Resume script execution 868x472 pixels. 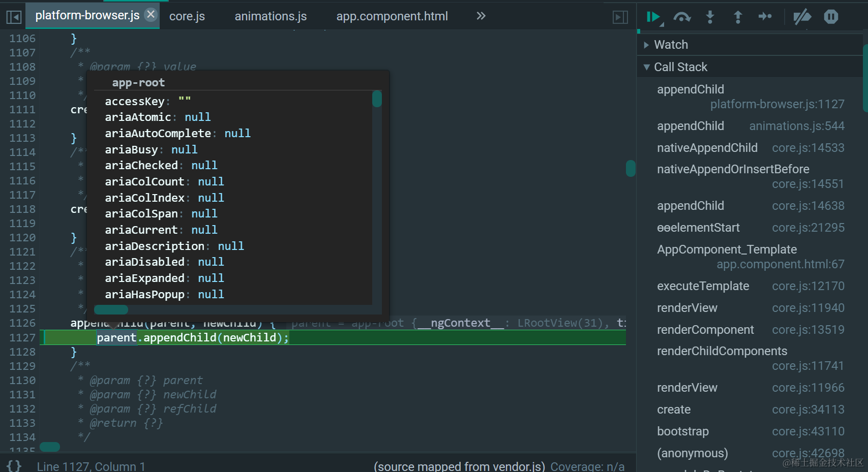click(x=654, y=17)
